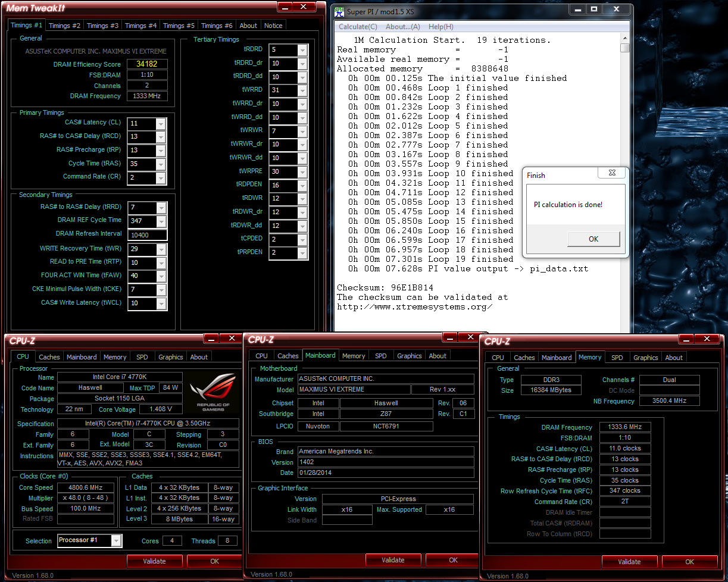Open the Processor #1 selection dropdown
Viewport: 728px width, 582px height.
click(116, 540)
